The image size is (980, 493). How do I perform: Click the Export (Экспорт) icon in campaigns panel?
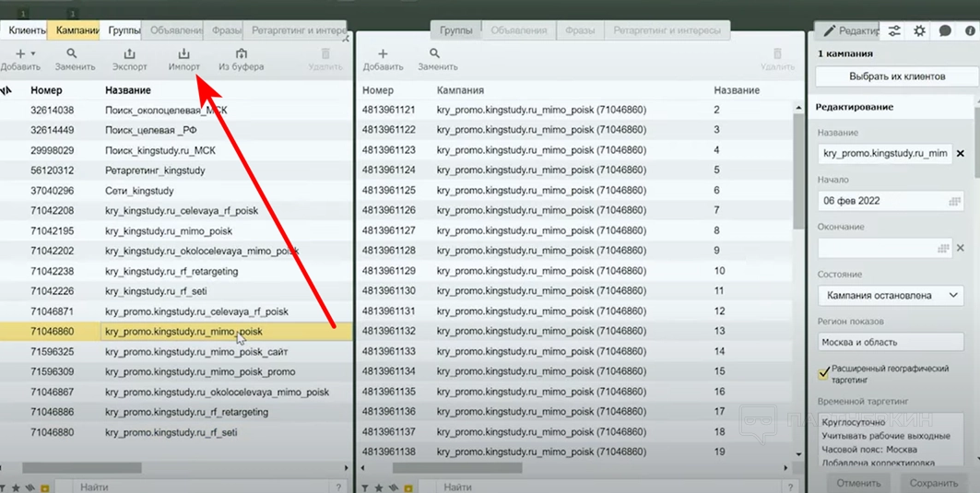click(x=129, y=55)
